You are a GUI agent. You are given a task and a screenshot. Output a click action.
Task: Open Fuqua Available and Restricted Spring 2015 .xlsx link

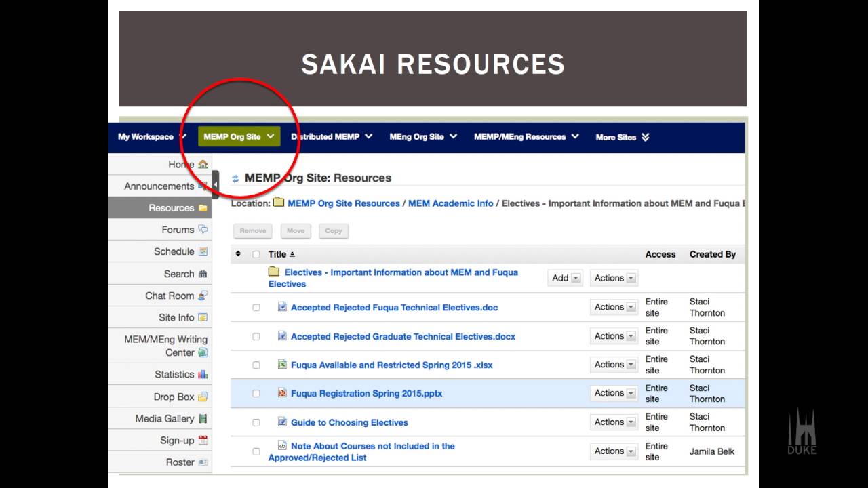click(x=392, y=365)
